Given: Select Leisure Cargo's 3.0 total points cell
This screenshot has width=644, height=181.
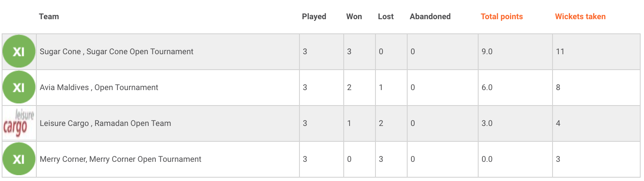Looking at the screenshot, I should click(x=515, y=123).
